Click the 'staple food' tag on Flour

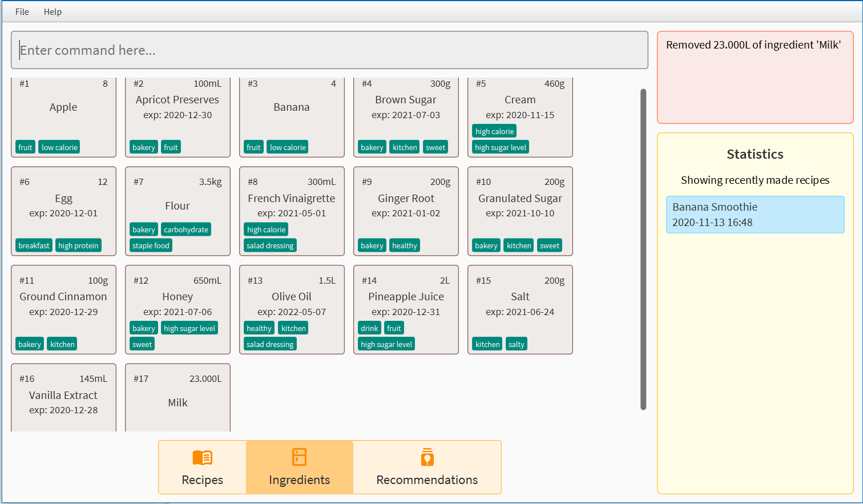151,245
